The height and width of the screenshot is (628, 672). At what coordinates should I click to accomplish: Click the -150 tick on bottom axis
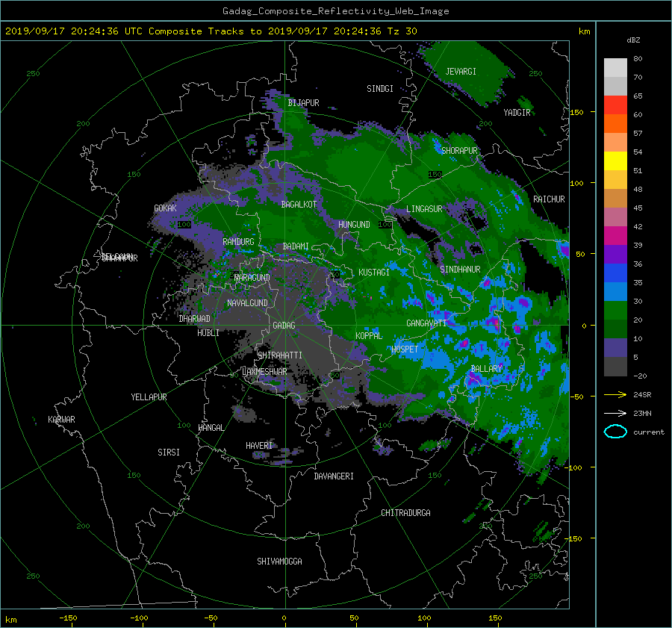point(68,618)
